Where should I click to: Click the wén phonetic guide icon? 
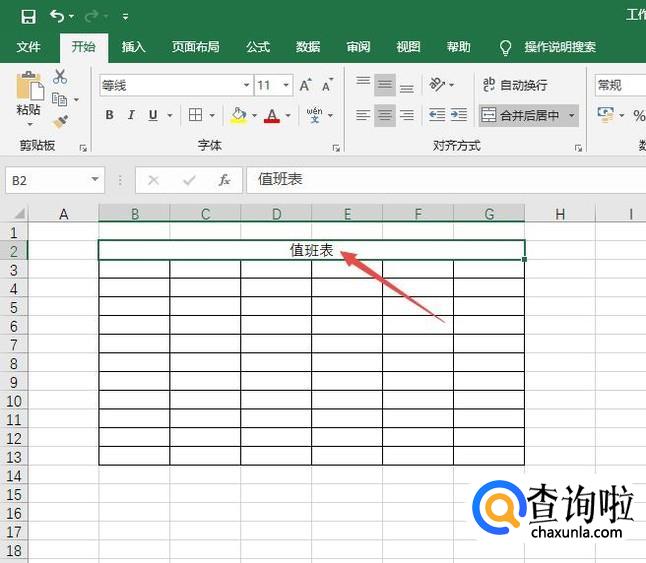314,115
